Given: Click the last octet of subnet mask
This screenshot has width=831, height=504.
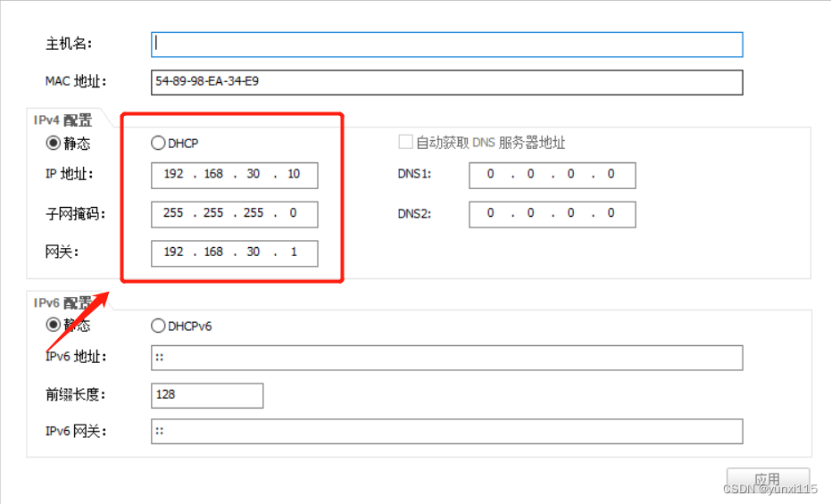Looking at the screenshot, I should click(293, 213).
